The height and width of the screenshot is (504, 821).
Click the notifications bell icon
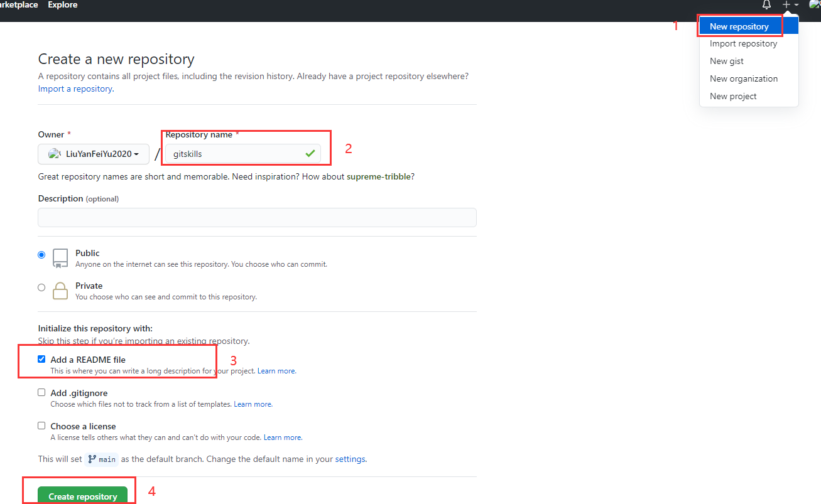tap(766, 5)
